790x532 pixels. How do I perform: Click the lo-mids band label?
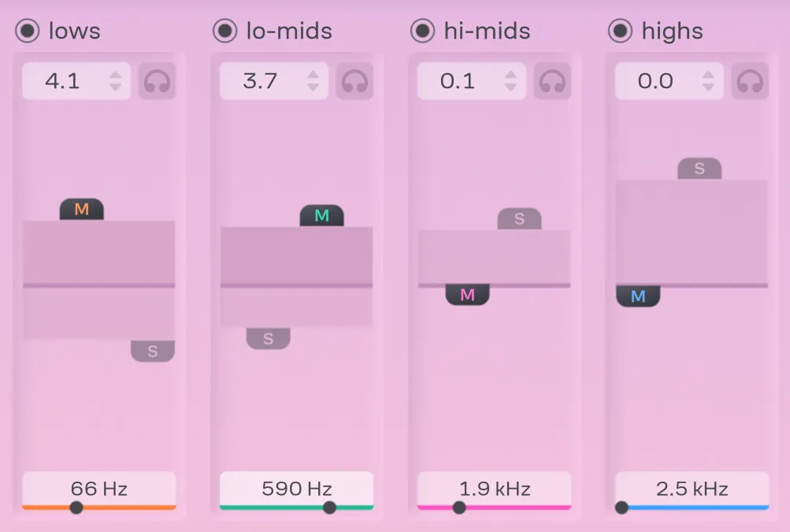coord(289,31)
